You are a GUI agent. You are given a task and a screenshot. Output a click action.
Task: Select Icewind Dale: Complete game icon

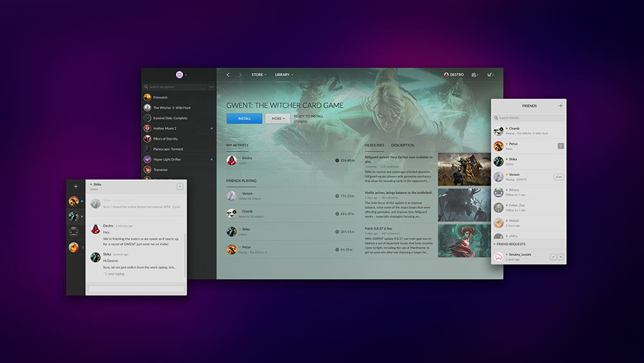click(147, 118)
